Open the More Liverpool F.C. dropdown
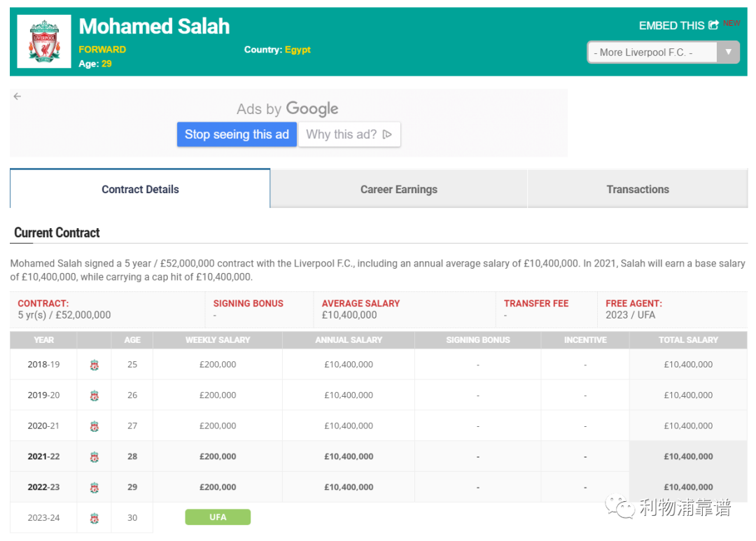 pyautogui.click(x=663, y=52)
